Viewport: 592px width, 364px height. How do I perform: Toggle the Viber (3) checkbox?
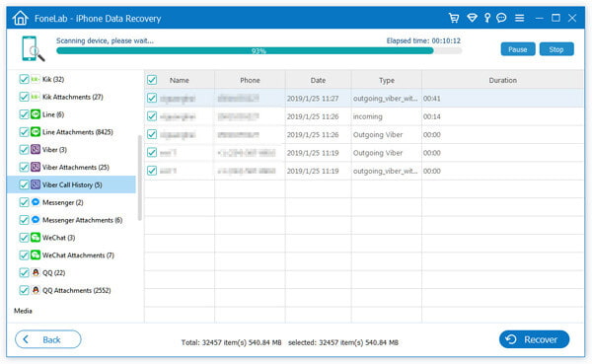click(x=24, y=150)
